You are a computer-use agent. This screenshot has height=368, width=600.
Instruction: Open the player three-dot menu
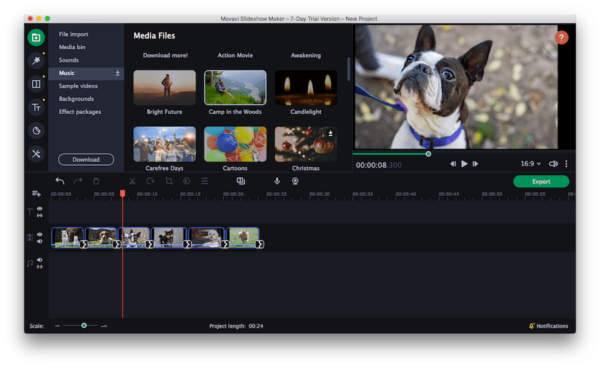coord(566,164)
